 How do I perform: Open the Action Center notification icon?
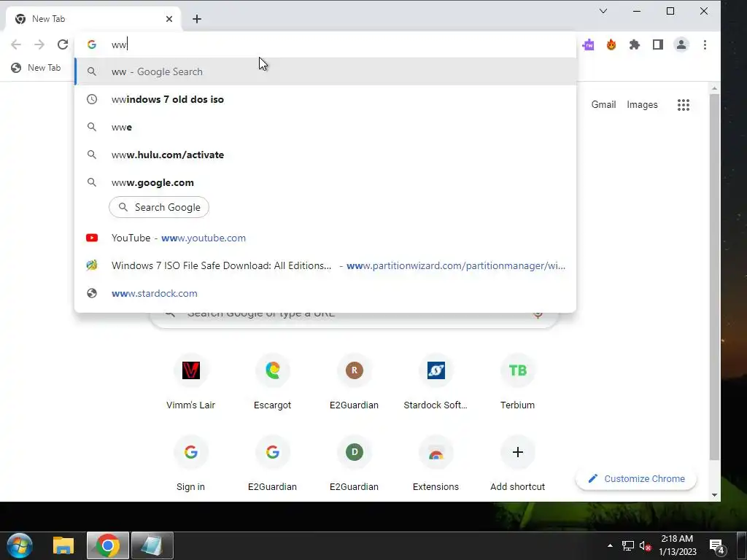coord(717,545)
